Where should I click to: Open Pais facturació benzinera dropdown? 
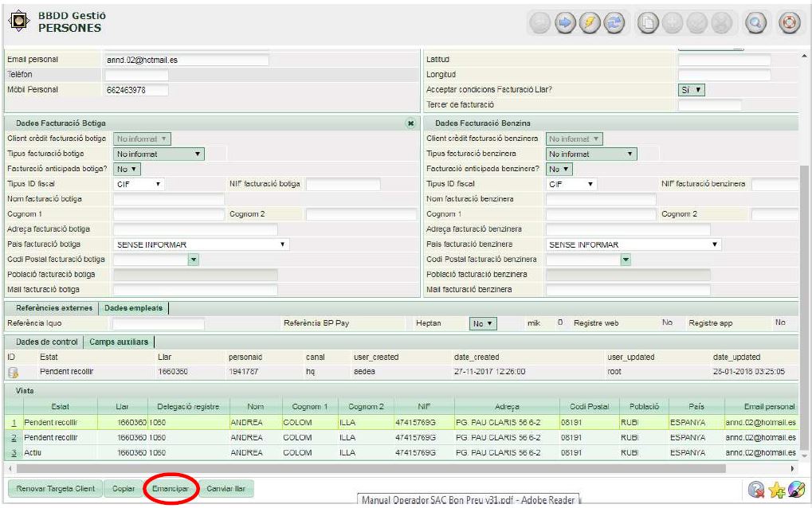click(634, 244)
